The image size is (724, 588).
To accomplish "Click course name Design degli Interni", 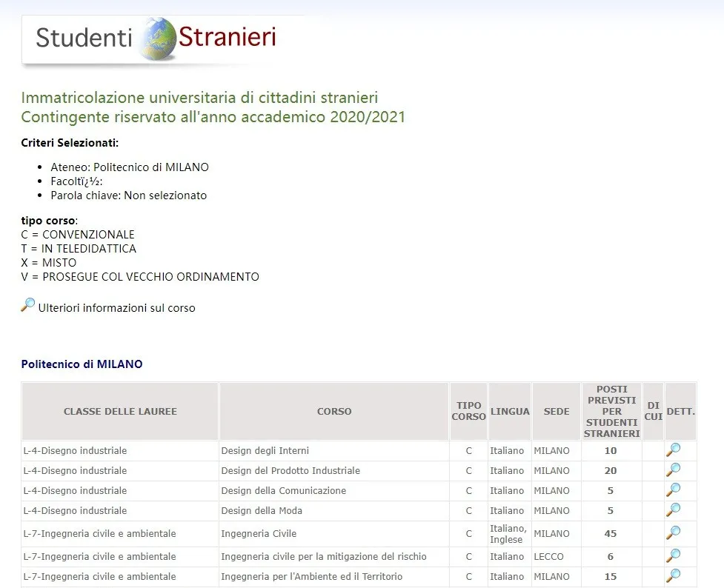I will coord(265,450).
